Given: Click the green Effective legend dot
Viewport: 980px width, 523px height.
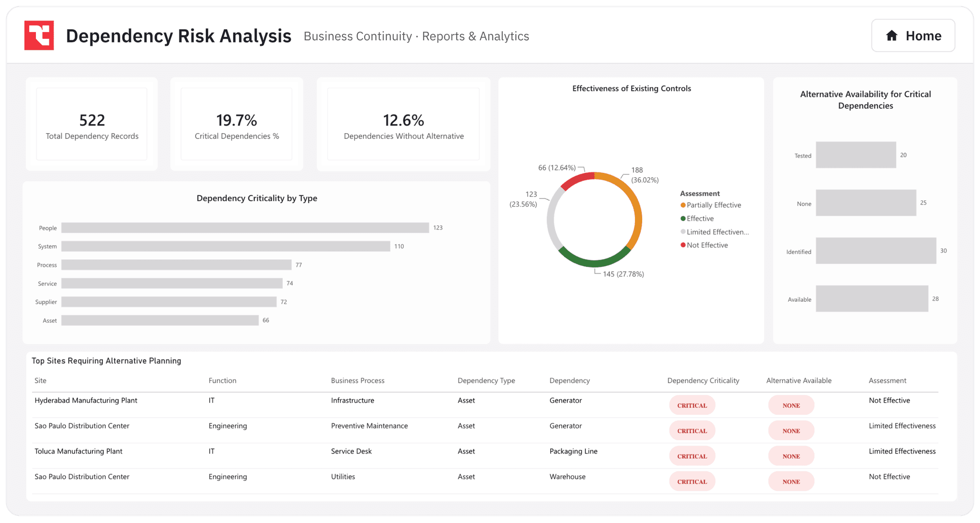Looking at the screenshot, I should point(683,218).
